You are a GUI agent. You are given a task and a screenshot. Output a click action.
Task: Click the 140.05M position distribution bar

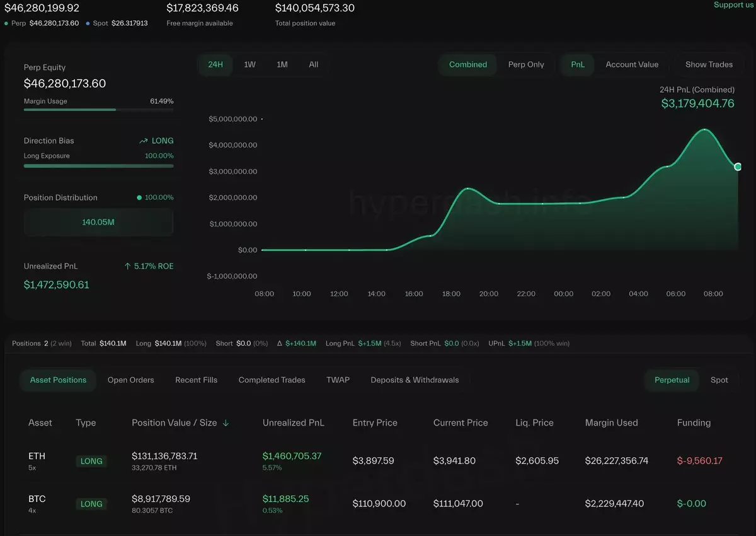98,222
